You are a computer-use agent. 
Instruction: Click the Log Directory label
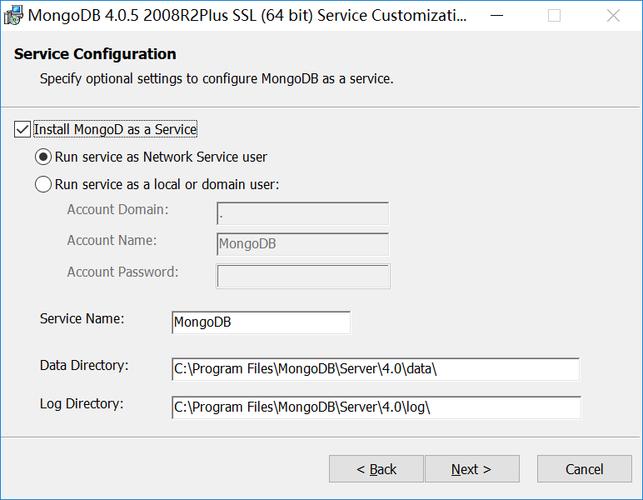[81, 404]
